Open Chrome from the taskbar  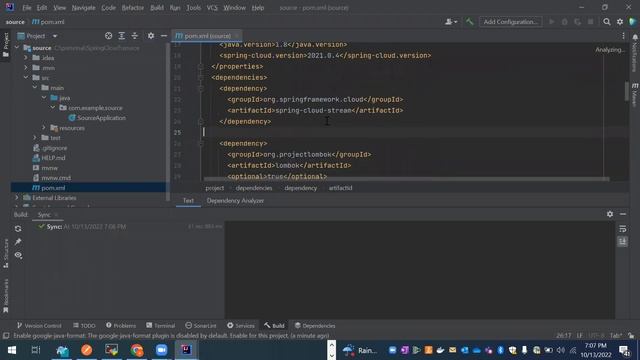pos(137,350)
